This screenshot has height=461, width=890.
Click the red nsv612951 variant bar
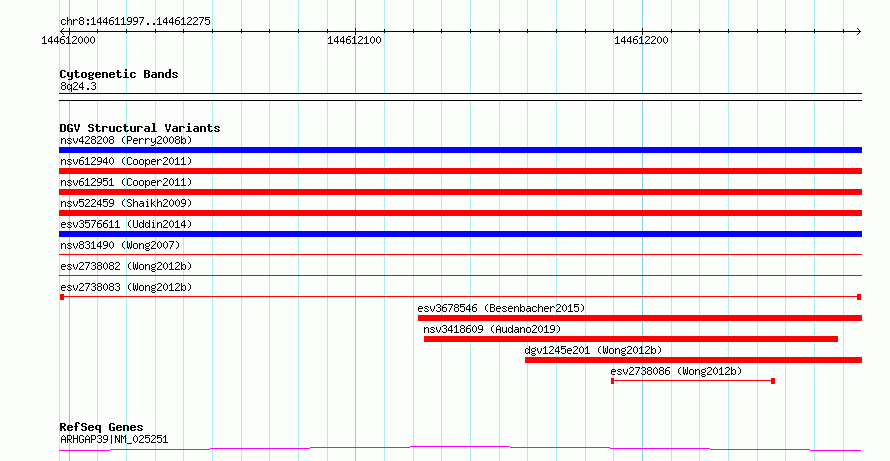click(x=460, y=192)
